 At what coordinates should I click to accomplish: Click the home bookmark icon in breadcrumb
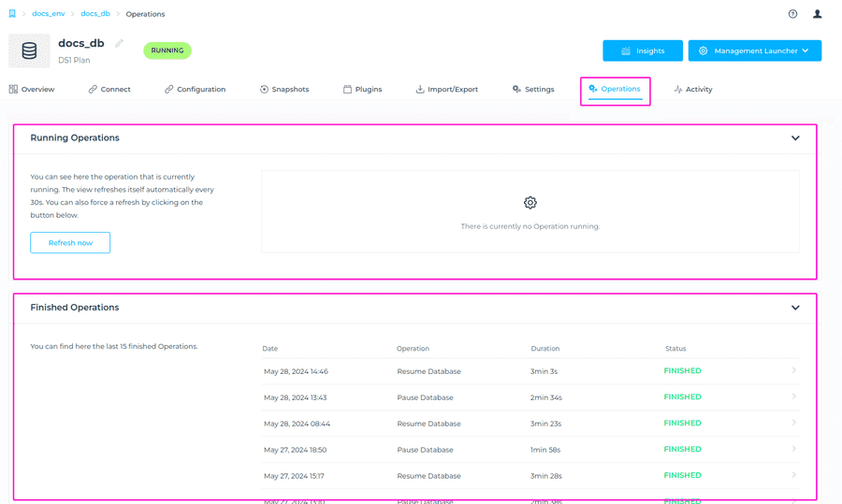(x=12, y=14)
